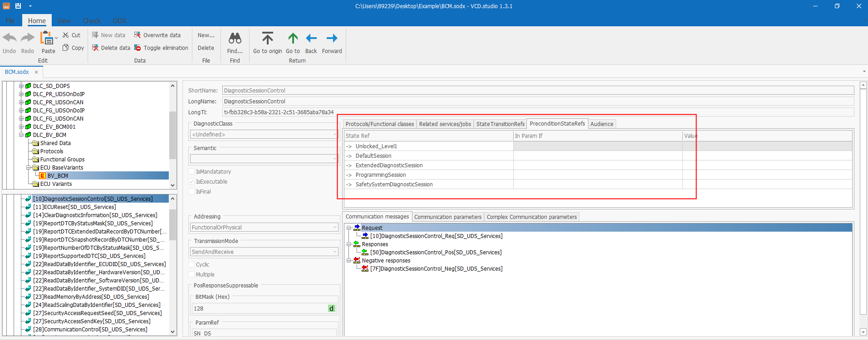
Task: Select the ProgrammingSession state row
Action: coord(598,175)
